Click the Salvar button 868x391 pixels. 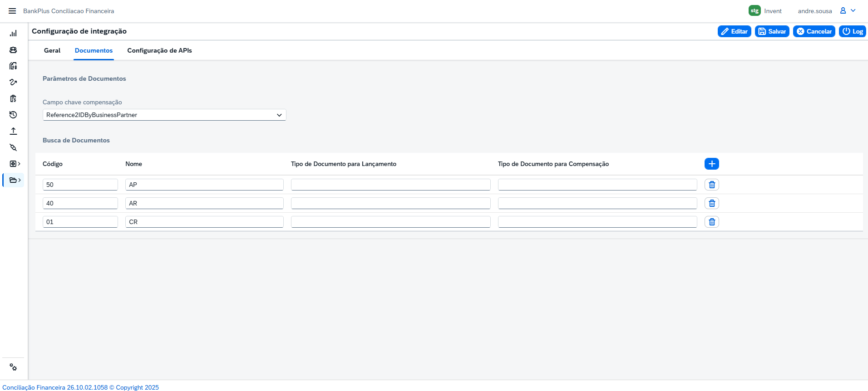[772, 31]
